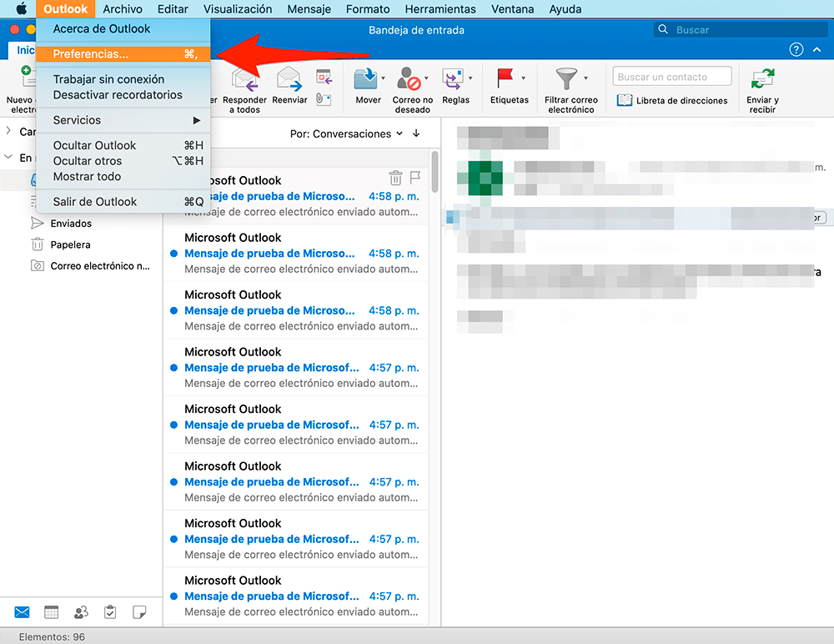Delete the first message with trash icon
Screen dimensions: 834x644
click(395, 177)
